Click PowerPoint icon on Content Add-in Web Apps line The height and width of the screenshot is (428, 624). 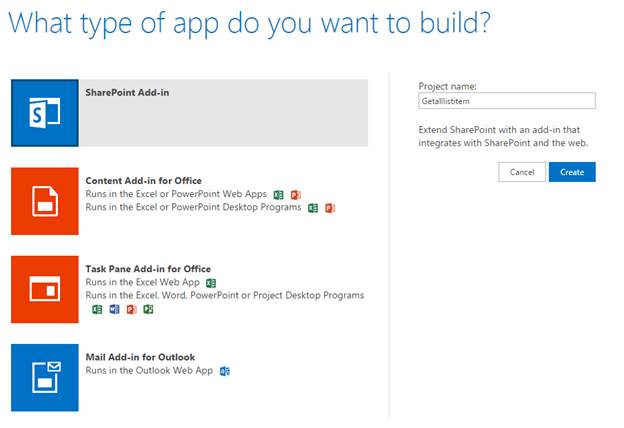[296, 195]
